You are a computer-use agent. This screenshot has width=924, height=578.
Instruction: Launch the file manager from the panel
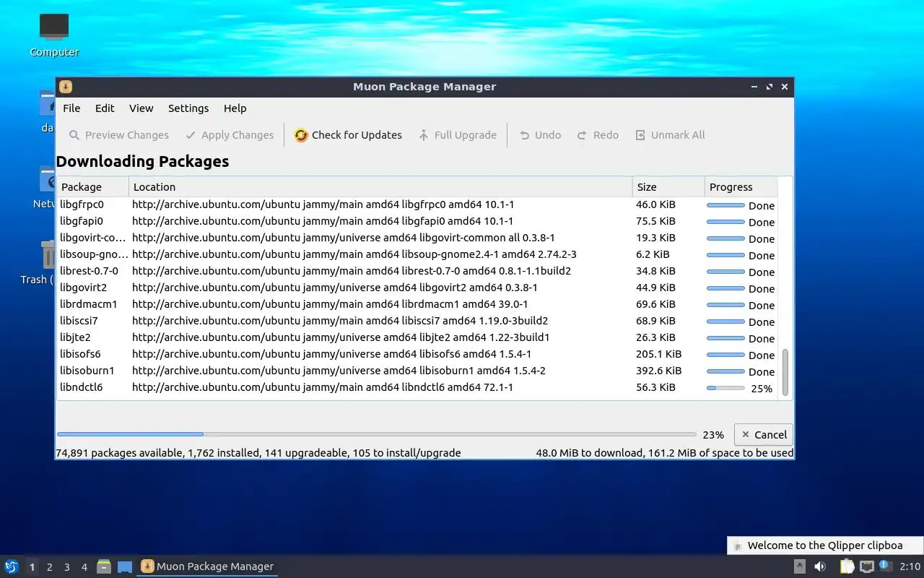104,566
